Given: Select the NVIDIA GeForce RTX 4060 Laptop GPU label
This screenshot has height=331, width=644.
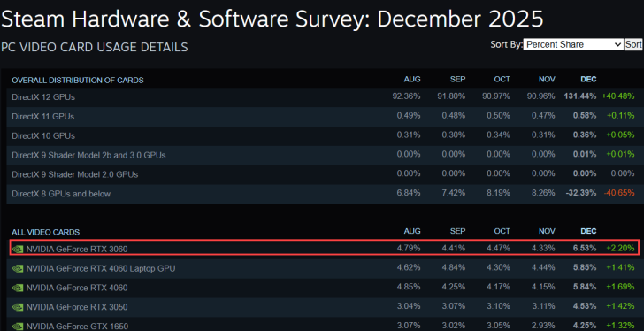Looking at the screenshot, I should pos(101,268).
